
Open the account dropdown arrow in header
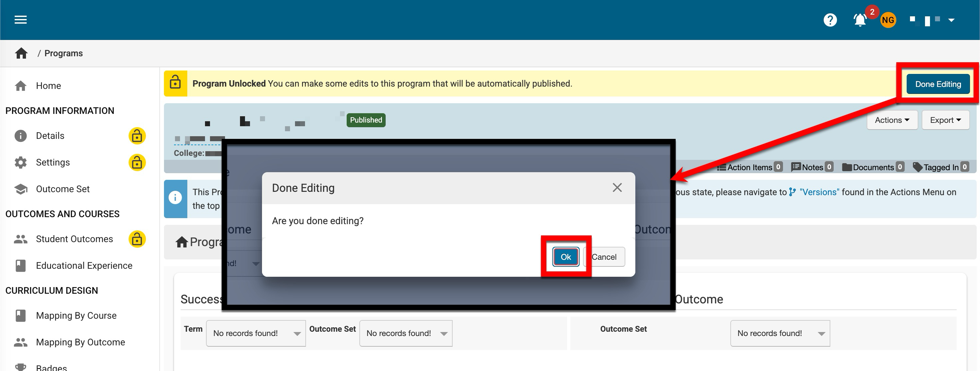coord(951,20)
